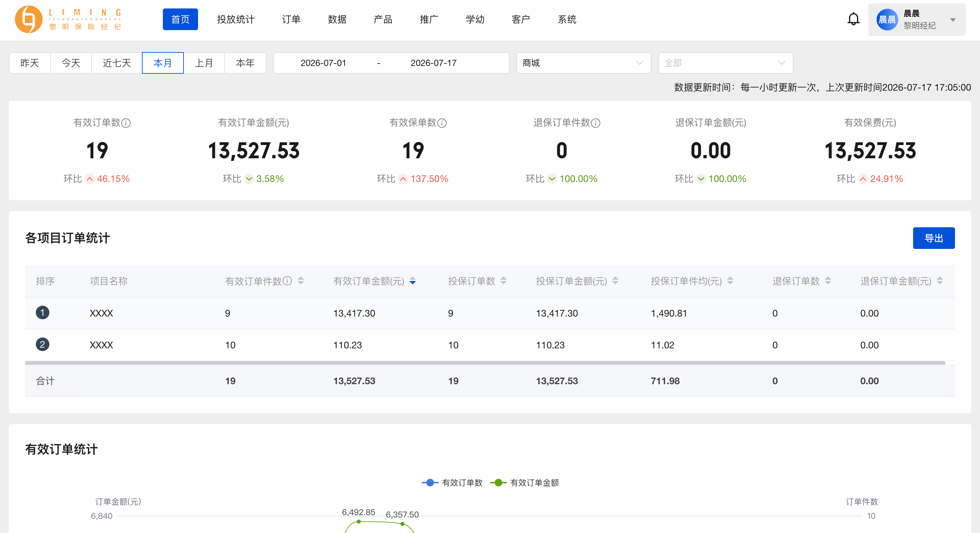Click the 6,357.50 chart data point
Screen dimensions: 980x533
[402, 524]
